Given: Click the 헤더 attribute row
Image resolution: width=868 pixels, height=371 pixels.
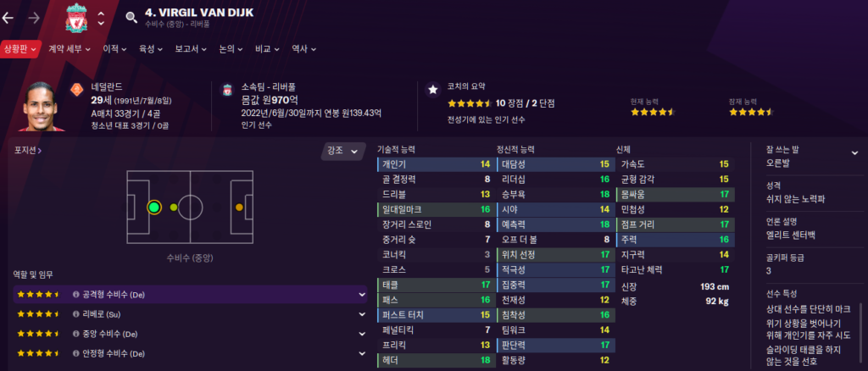Looking at the screenshot, I should point(435,361).
